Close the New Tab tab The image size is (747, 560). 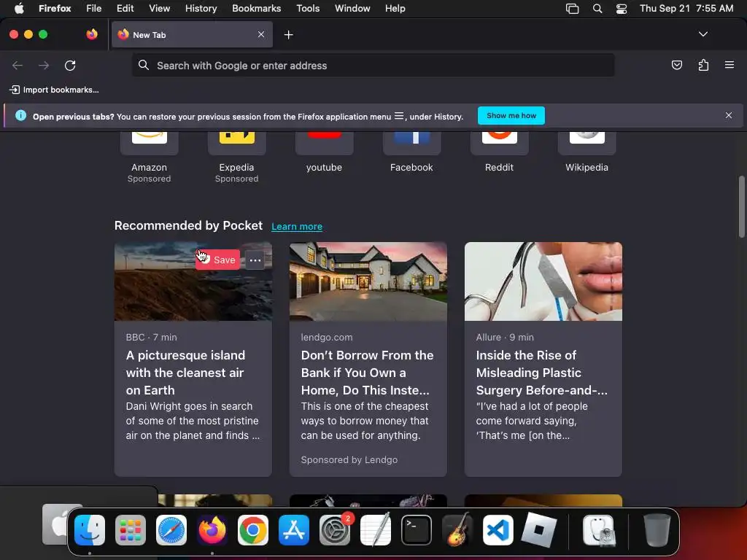[261, 34]
